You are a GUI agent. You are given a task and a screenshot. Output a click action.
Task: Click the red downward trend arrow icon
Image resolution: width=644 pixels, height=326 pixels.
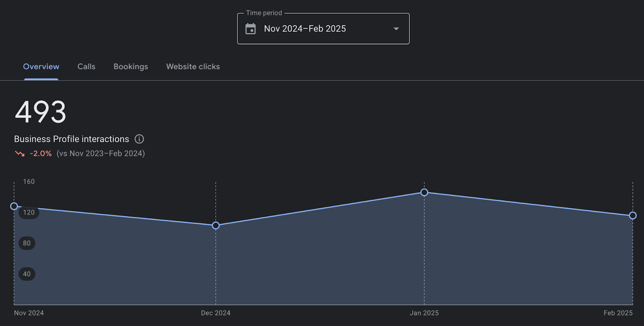20,153
